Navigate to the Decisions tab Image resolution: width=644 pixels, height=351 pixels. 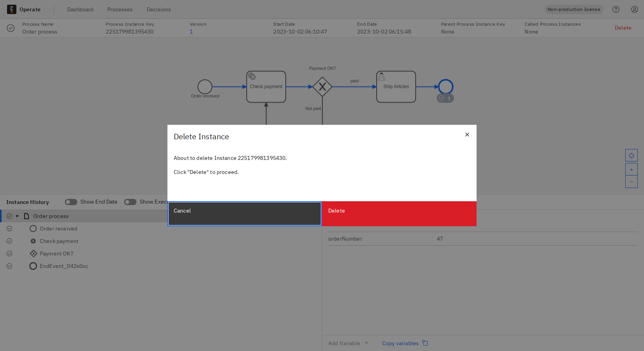pos(158,9)
